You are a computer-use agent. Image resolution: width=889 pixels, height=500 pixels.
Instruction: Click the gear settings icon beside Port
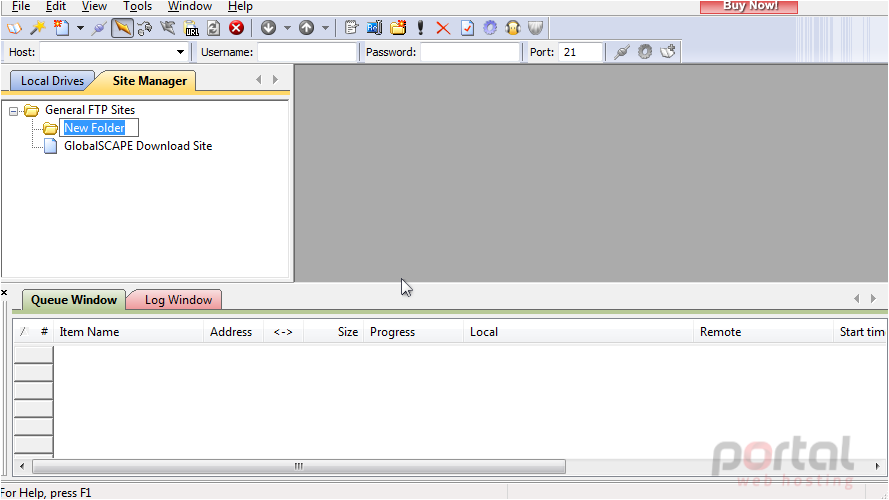point(645,52)
